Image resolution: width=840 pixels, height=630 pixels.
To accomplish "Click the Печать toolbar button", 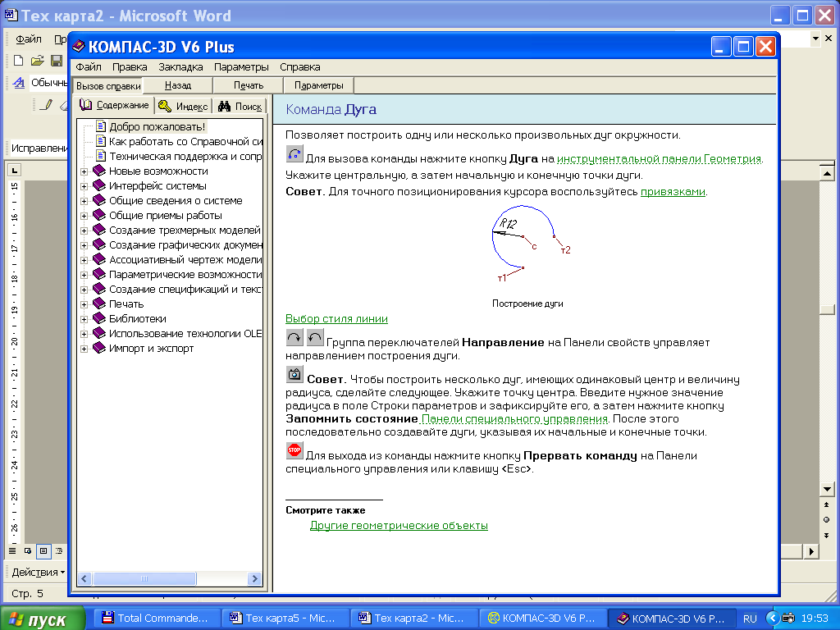I will pyautogui.click(x=249, y=85).
